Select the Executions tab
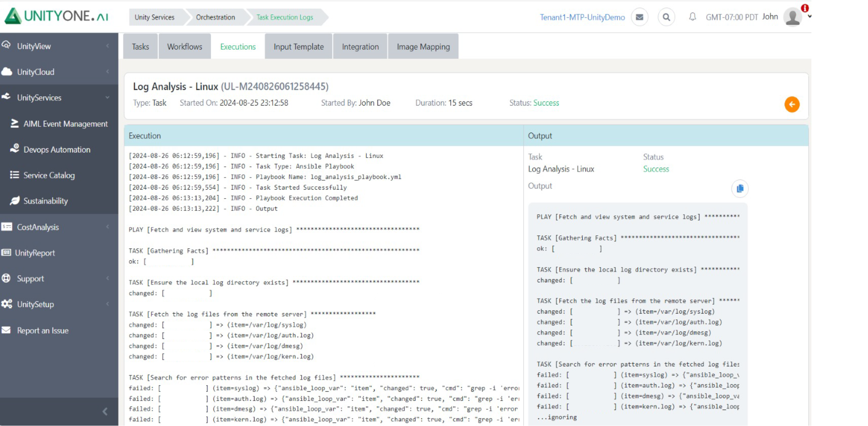Image resolution: width=868 pixels, height=426 pixels. click(238, 47)
